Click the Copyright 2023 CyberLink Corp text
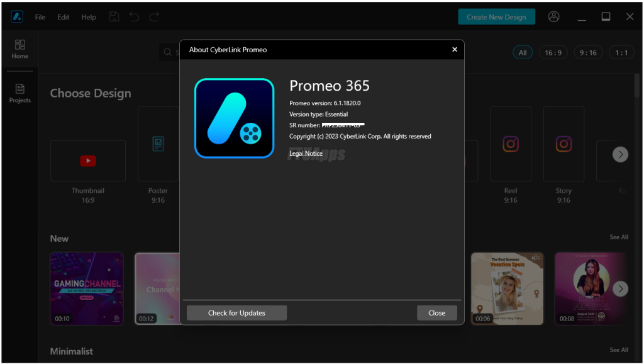The height and width of the screenshot is (364, 644). click(x=360, y=137)
